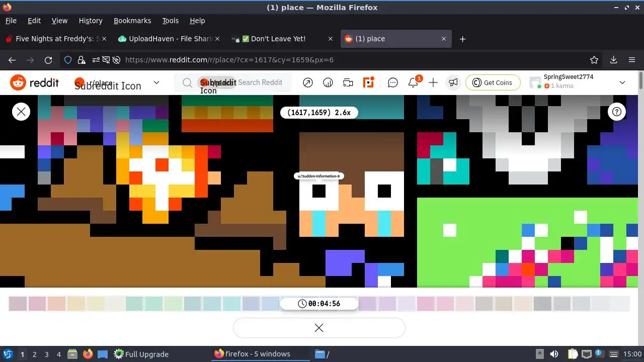This screenshot has width=644, height=362.
Task: Open the canvas help question mark
Action: [x=617, y=112]
